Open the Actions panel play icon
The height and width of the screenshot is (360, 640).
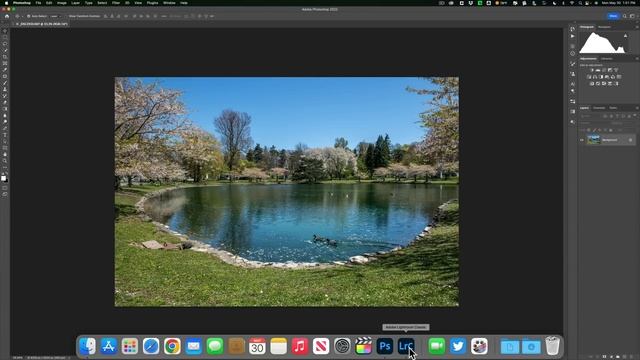coord(573,36)
